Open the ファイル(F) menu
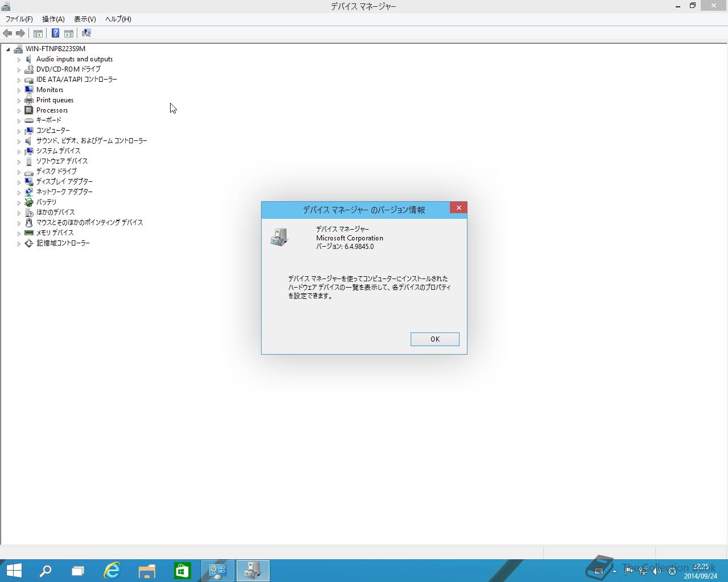Image resolution: width=728 pixels, height=582 pixels. (x=19, y=19)
